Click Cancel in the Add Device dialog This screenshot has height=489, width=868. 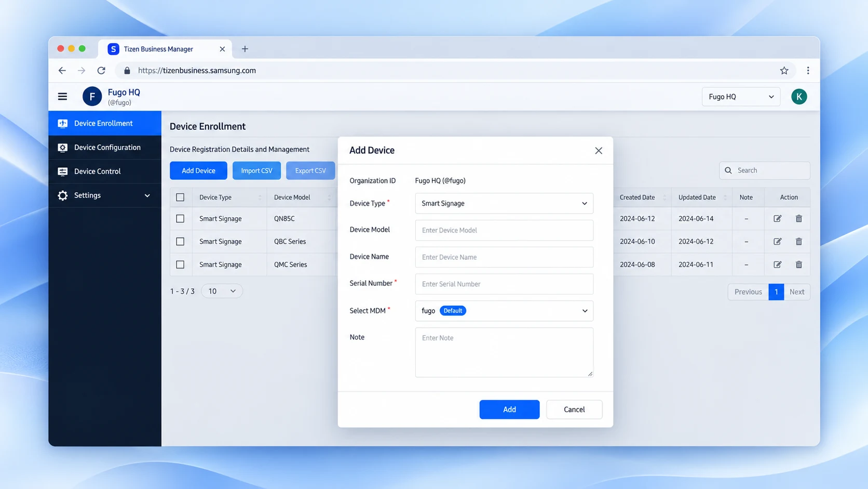[574, 409]
